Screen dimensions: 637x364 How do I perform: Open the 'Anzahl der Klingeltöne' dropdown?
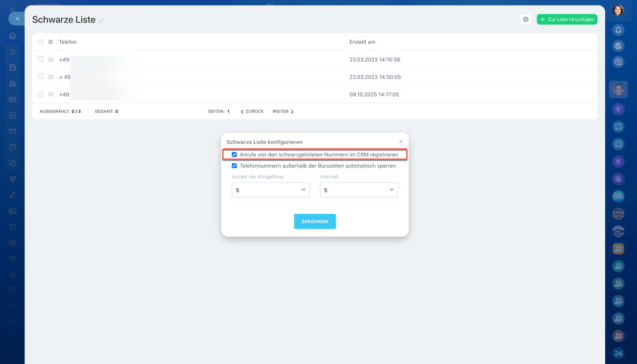pyautogui.click(x=271, y=190)
